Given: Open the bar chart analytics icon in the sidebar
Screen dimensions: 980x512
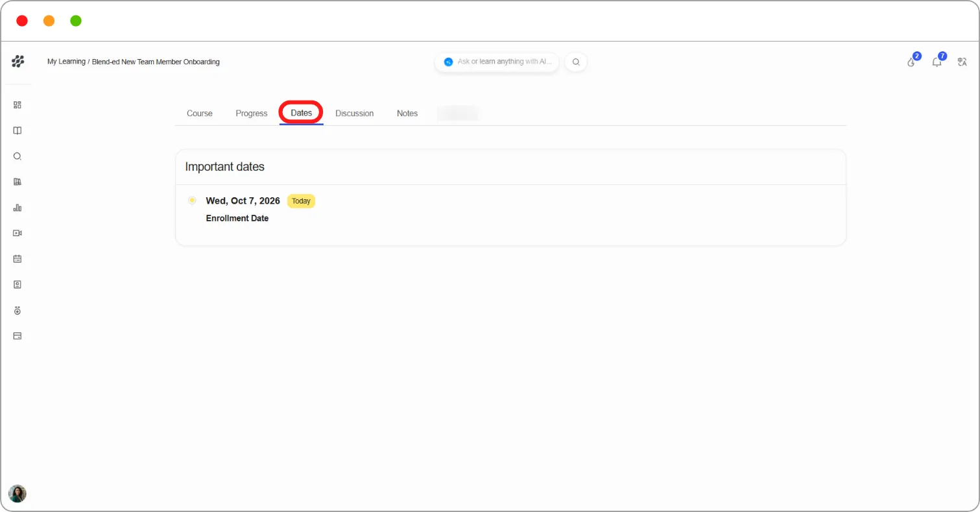Looking at the screenshot, I should 18,208.
